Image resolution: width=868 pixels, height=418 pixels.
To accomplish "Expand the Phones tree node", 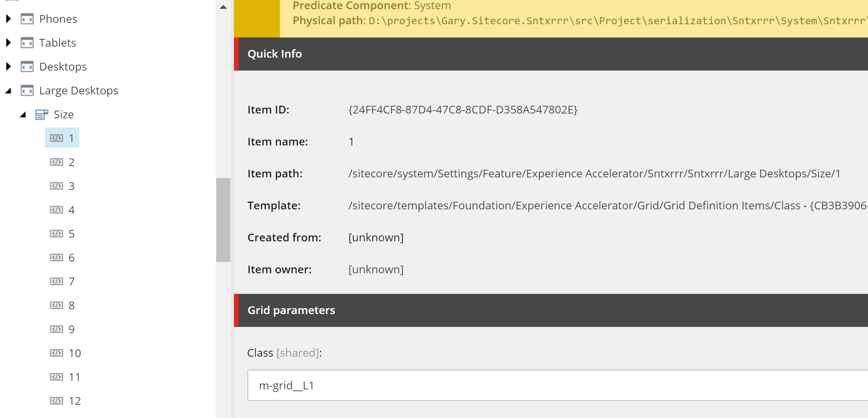I will click(x=8, y=19).
